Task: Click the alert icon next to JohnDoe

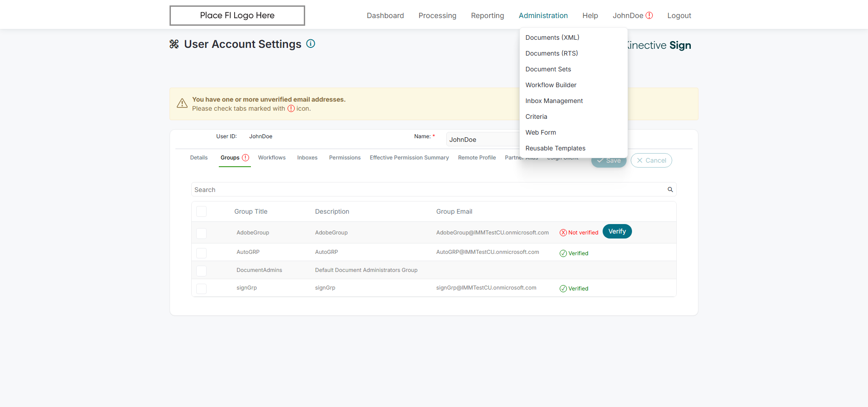Action: pyautogui.click(x=649, y=15)
